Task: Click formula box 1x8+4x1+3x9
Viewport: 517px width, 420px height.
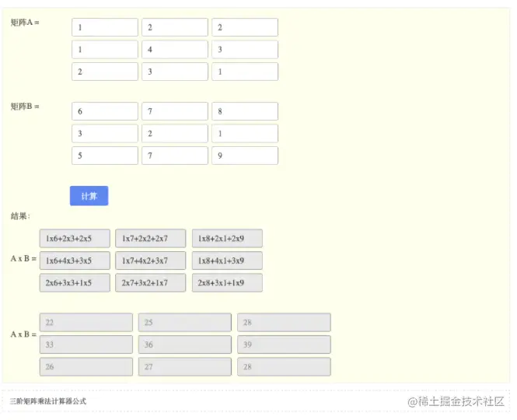Action: click(x=227, y=261)
